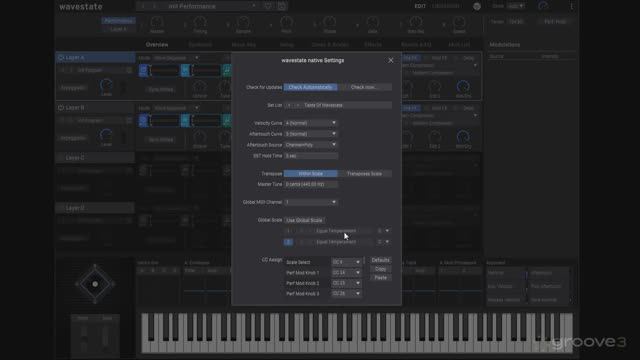
Task: Click the save icon beside the heart
Action: click(282, 6)
